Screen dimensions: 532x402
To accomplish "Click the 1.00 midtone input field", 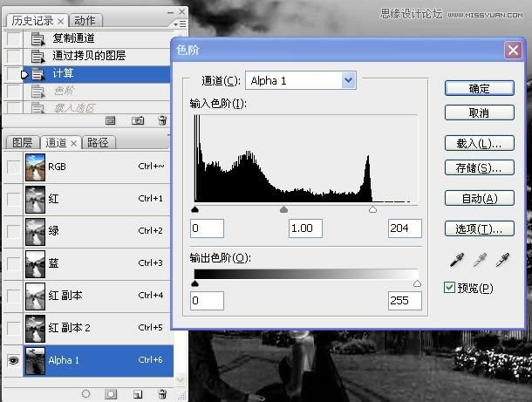I will click(x=305, y=228).
